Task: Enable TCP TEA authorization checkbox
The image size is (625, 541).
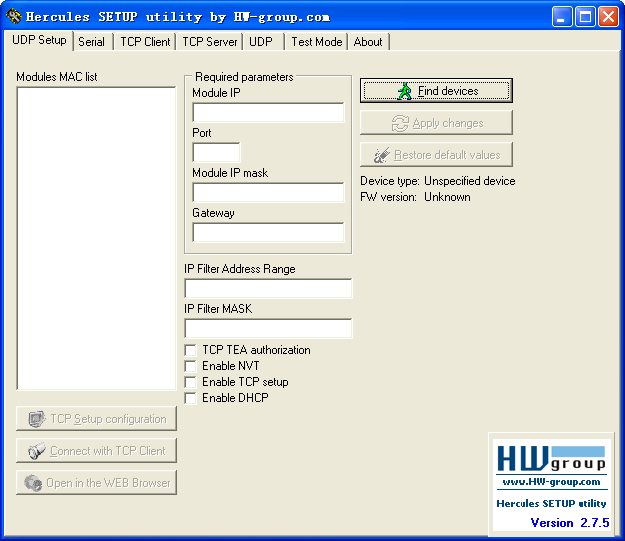Action: [x=191, y=350]
